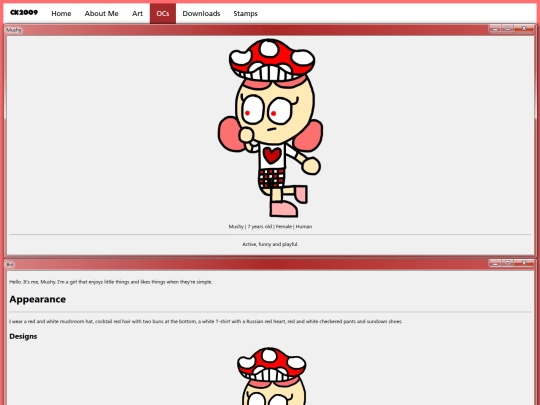Open the Stamps page
This screenshot has height=405, width=540.
245,13
